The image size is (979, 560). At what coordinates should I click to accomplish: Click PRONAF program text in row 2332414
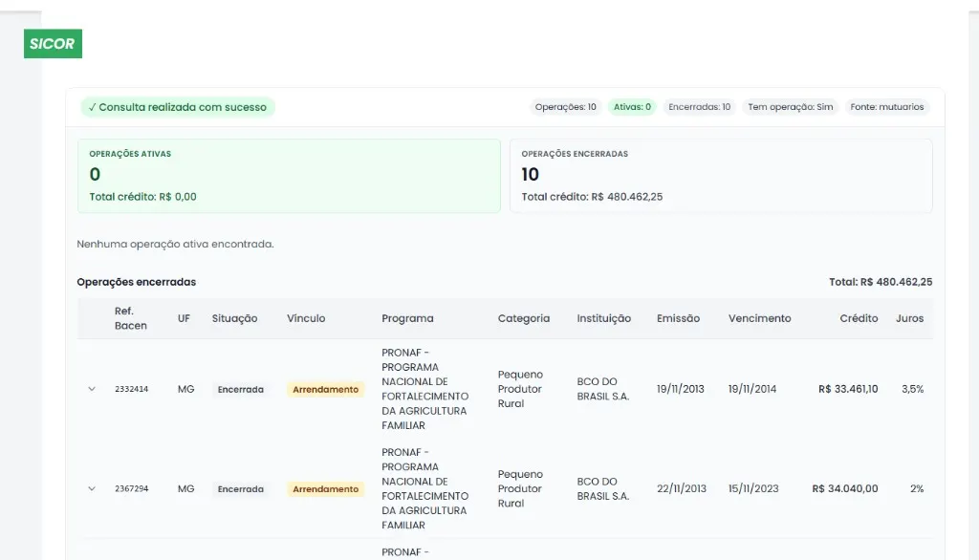tap(425, 389)
